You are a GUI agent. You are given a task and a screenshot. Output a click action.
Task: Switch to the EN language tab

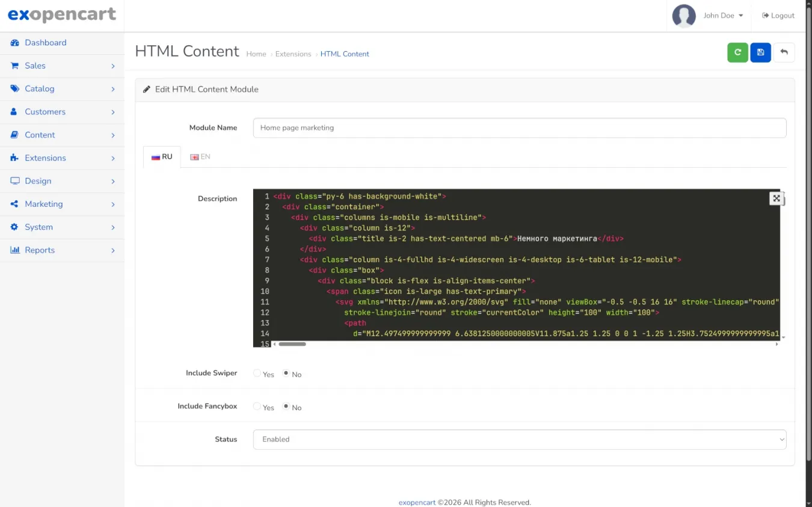[x=200, y=157]
